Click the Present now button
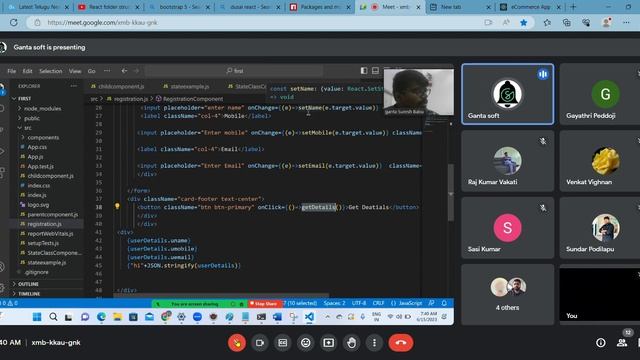The image size is (640, 360). coord(329,343)
